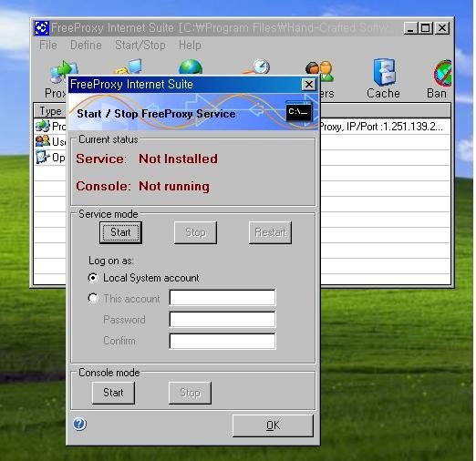Click the Password input field

(222, 319)
